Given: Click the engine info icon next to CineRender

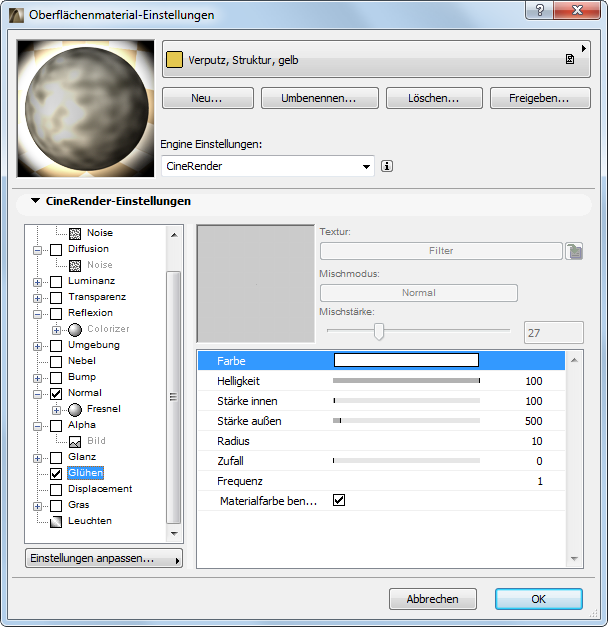Looking at the screenshot, I should [x=387, y=166].
